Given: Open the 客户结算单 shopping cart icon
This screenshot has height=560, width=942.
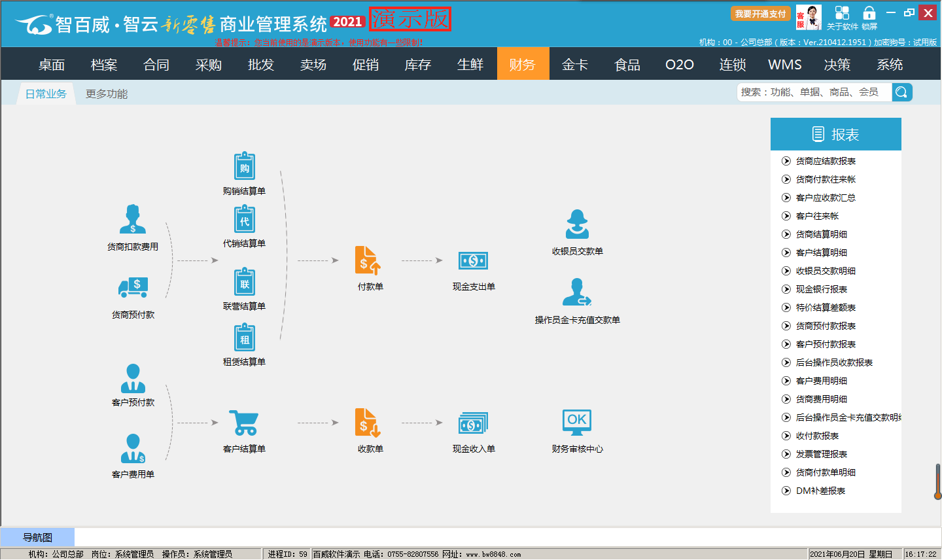Looking at the screenshot, I should pos(244,423).
